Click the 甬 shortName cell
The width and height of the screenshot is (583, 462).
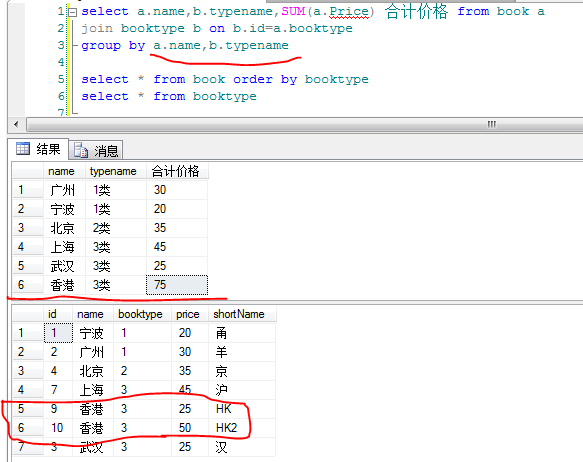point(242,333)
